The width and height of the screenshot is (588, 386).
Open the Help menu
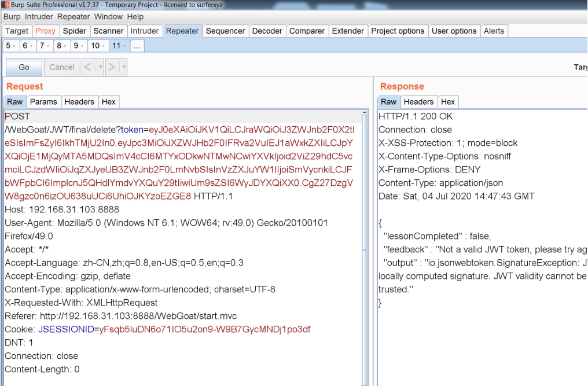tap(135, 17)
